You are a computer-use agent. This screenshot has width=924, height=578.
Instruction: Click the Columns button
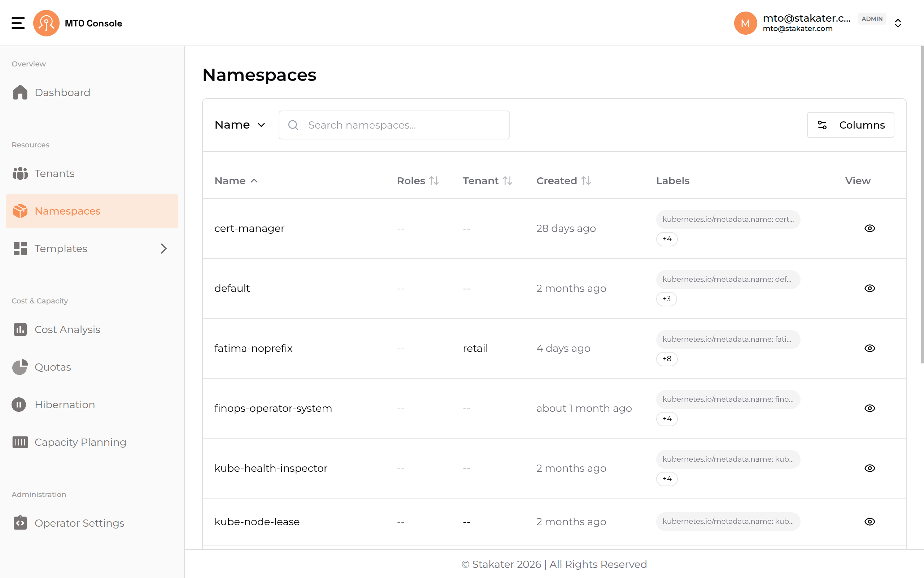click(x=850, y=125)
